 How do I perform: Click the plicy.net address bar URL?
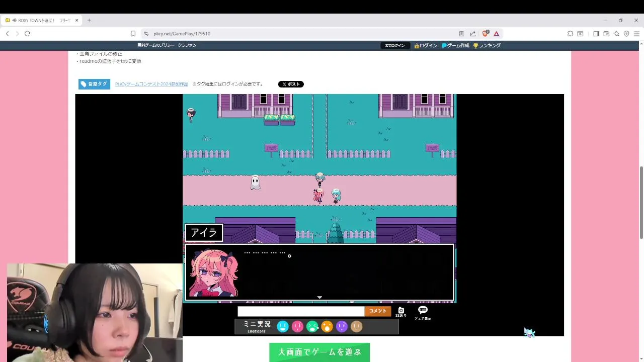coord(182,34)
